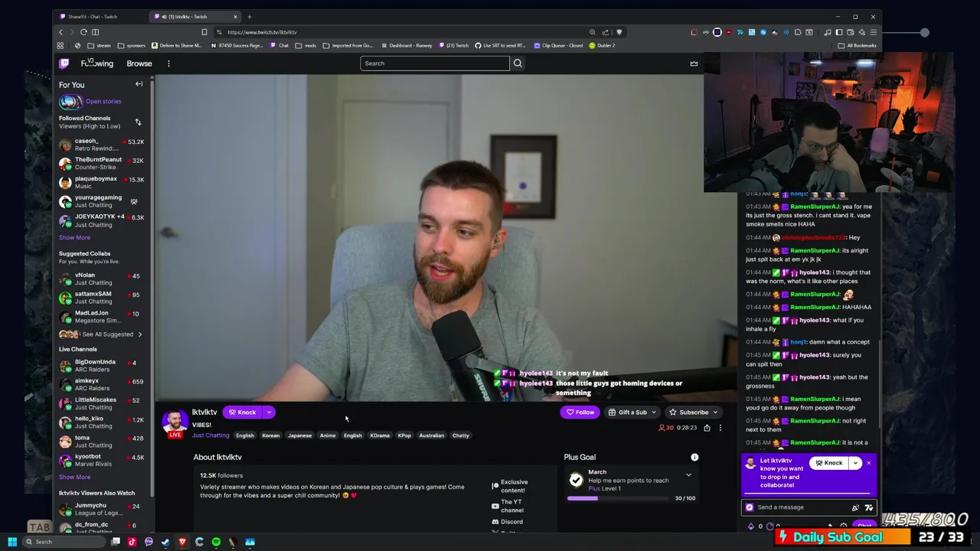Open kyootbot Marvel Rivals channel
Image resolution: width=980 pixels, height=551 pixels.
point(102,460)
